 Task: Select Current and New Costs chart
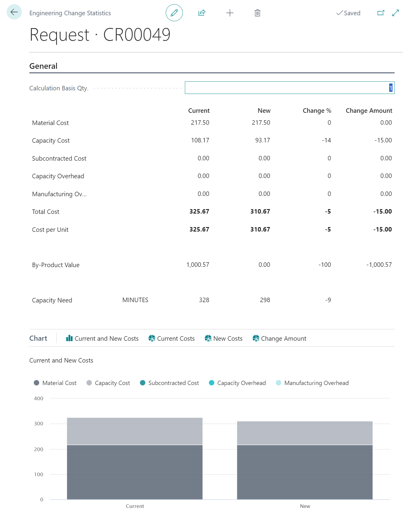pos(102,338)
